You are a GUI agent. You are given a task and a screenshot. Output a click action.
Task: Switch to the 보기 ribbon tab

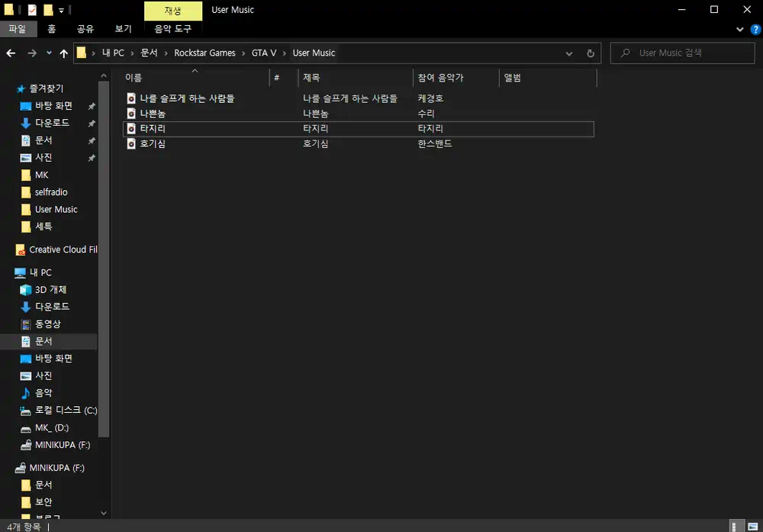click(x=124, y=29)
